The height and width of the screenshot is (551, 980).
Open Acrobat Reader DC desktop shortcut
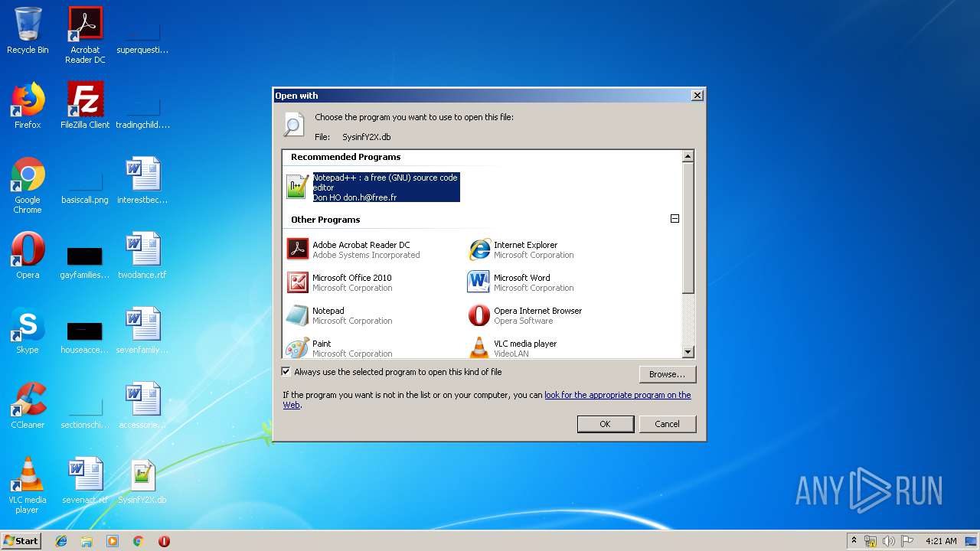coord(85,35)
